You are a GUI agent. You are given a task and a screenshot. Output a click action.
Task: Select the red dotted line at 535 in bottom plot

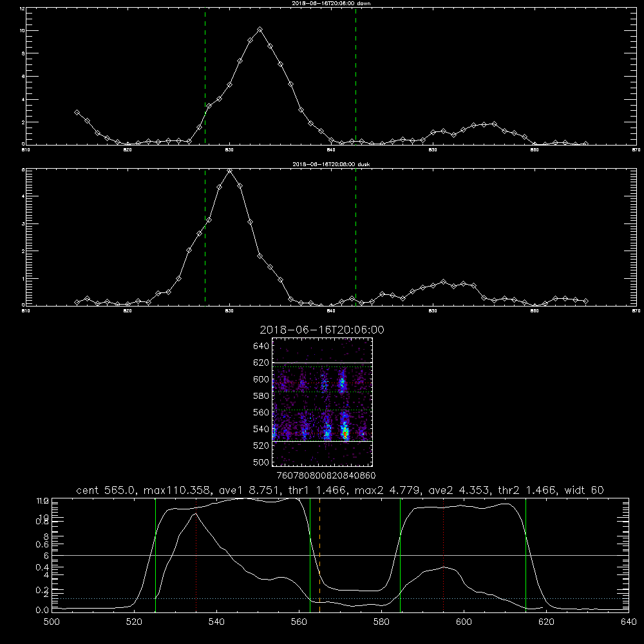tap(196, 555)
